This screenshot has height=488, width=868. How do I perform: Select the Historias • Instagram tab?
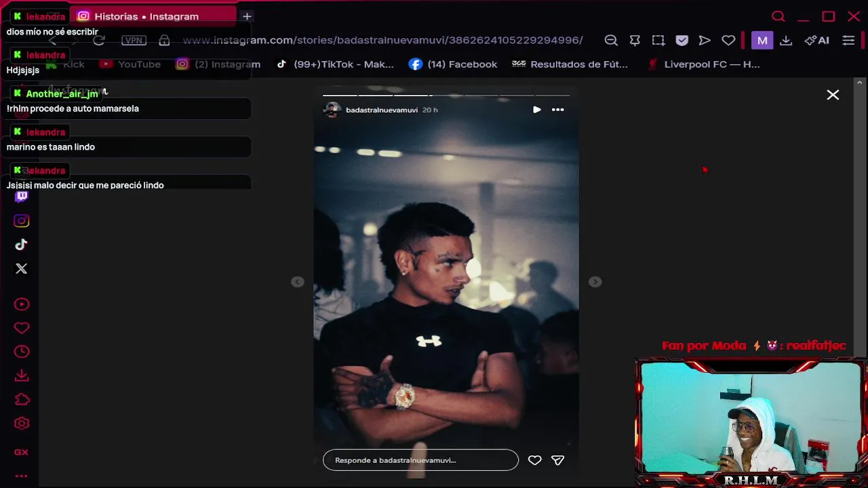point(153,16)
